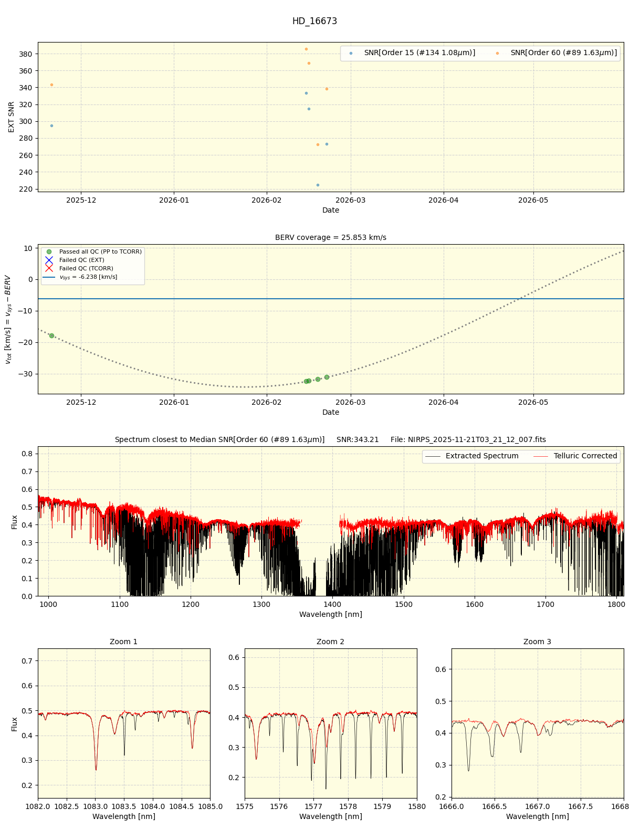630x840 pixels.
Task: Click the 'SNR[Order 15 (#134 1.08µm)]' legend entry
Action: tap(412, 53)
